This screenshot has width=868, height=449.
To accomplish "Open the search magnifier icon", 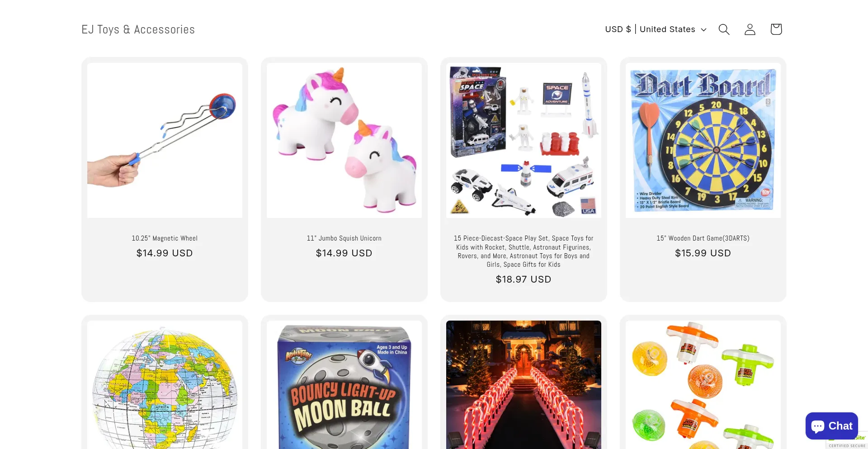I will [x=724, y=29].
